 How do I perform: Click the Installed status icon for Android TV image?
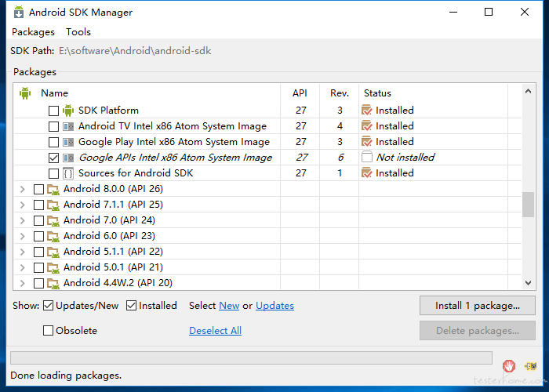coord(367,126)
